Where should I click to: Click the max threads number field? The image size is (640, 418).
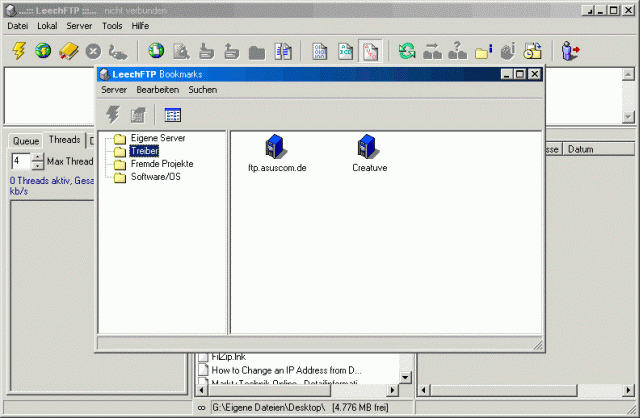pyautogui.click(x=22, y=161)
